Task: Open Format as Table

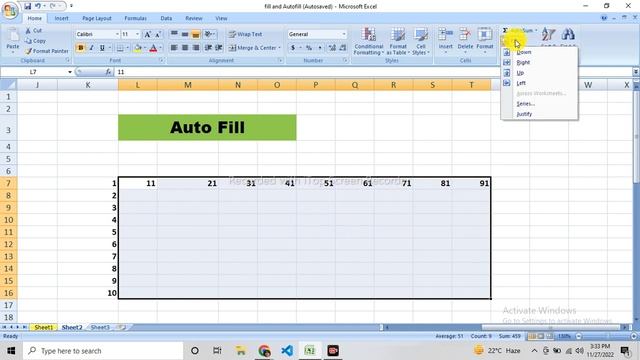Action: [x=398, y=41]
